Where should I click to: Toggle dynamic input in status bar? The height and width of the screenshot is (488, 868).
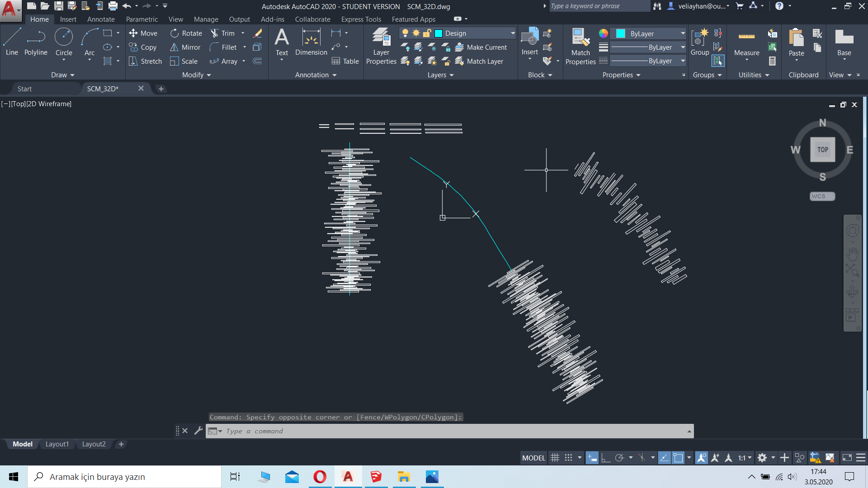coord(592,458)
